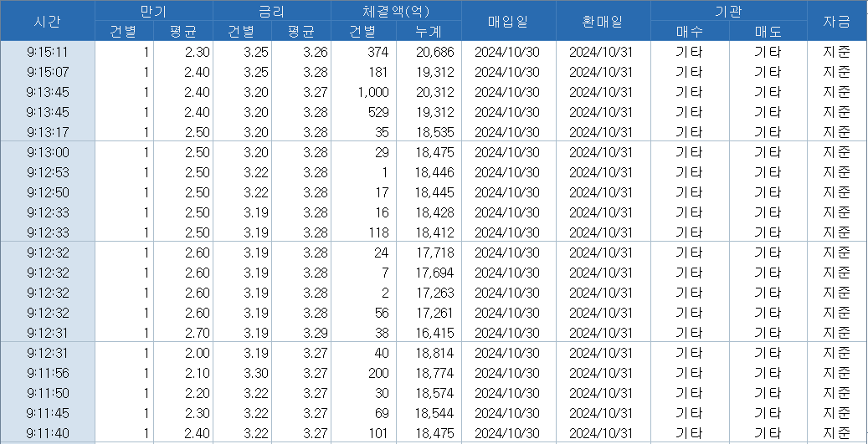Screen dimensions: 868x444
Task: Click the 기타 seller cell in the 9:11:50 row
Action: coord(768,393)
